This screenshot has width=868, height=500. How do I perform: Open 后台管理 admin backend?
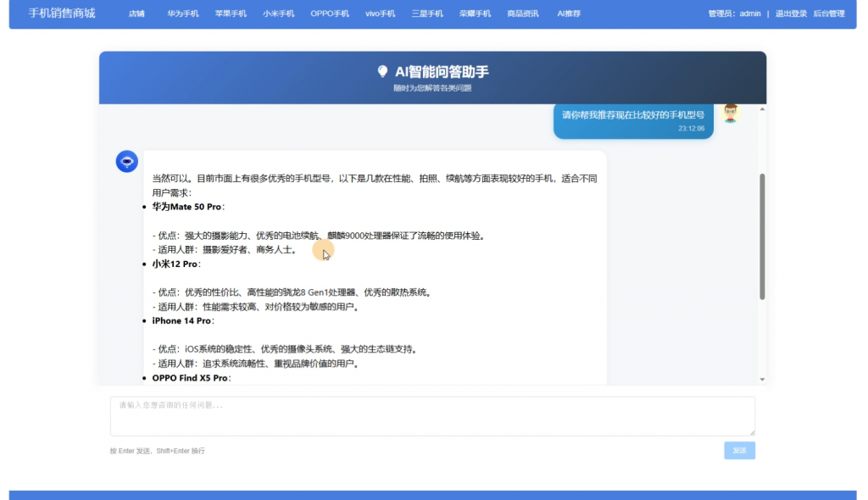click(x=829, y=14)
